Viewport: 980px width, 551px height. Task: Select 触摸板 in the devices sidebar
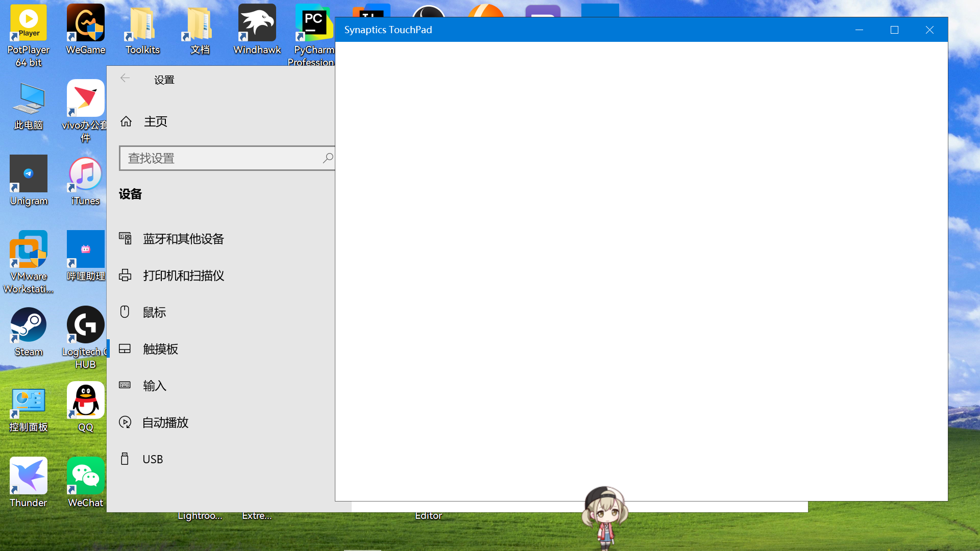[x=220, y=349]
